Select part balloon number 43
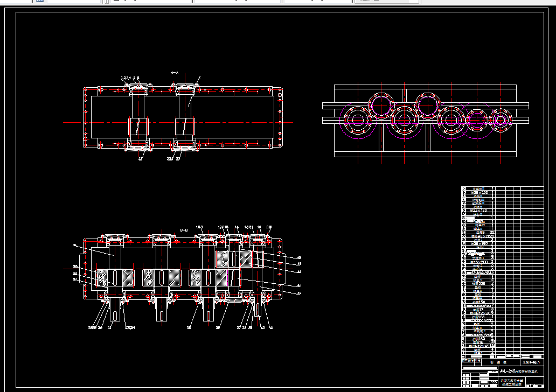556x392 pixels. 299,285
